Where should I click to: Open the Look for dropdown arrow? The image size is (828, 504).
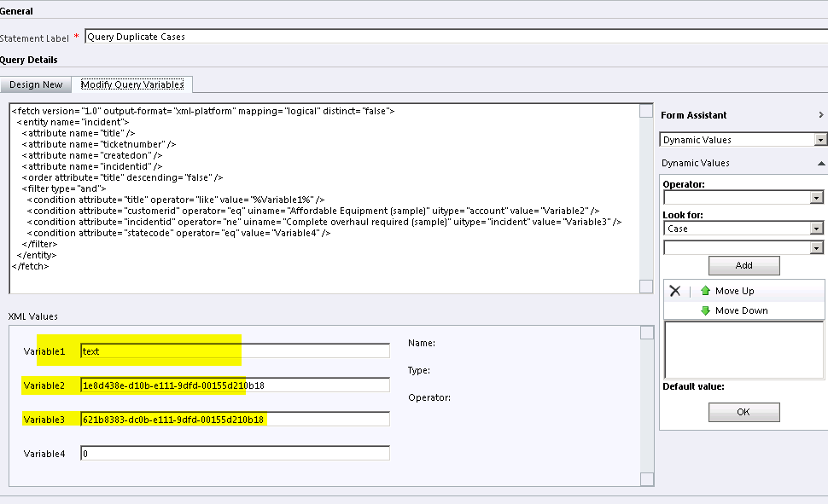pyautogui.click(x=818, y=228)
